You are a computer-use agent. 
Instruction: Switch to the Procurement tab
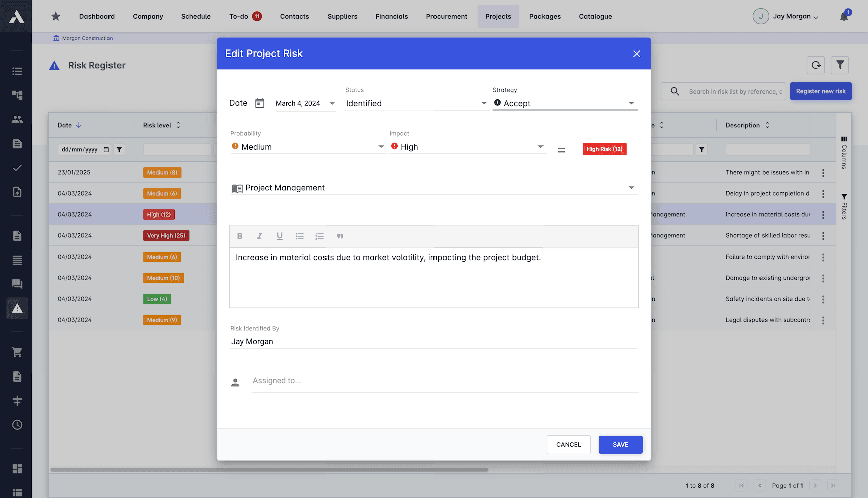(x=447, y=16)
